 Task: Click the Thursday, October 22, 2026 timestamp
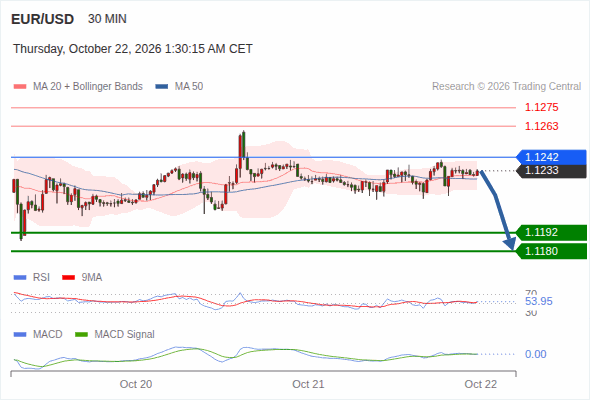coord(133,49)
